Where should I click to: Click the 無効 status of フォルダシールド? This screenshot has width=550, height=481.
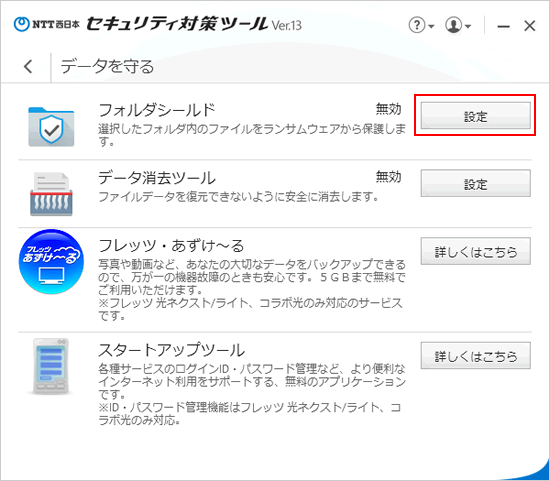click(x=389, y=109)
